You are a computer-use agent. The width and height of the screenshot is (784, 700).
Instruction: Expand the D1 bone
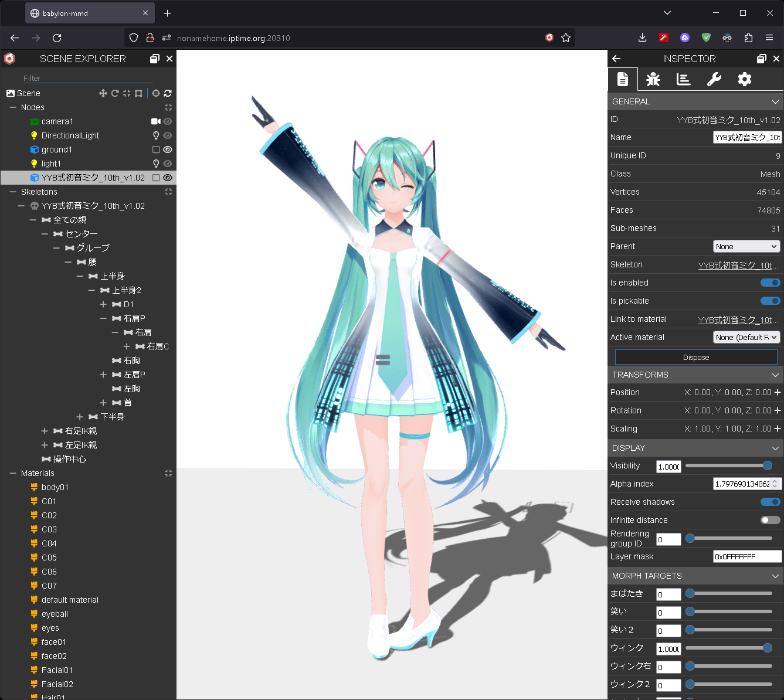[103, 304]
